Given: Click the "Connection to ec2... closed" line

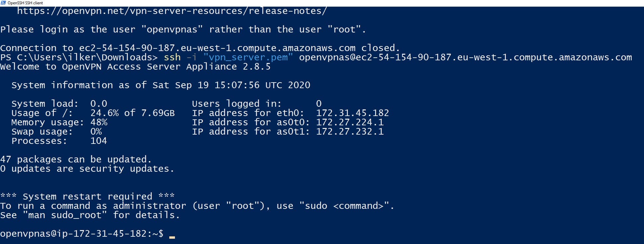Looking at the screenshot, I should coord(200,48).
